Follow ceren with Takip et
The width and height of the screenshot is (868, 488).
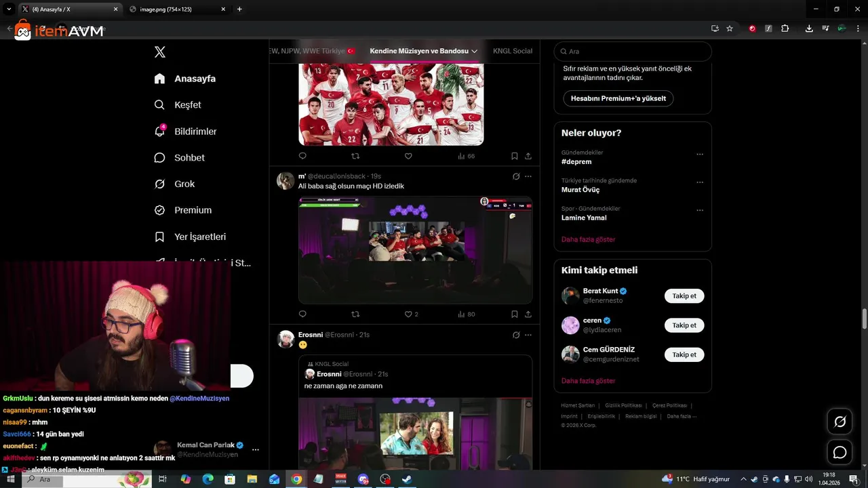684,325
